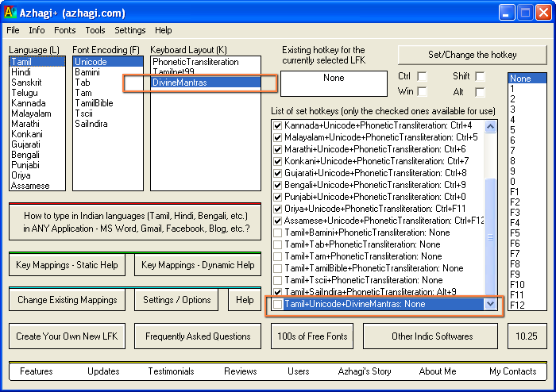The width and height of the screenshot is (556, 392).
Task: Open Frequently Asked Questions
Action: (x=198, y=336)
